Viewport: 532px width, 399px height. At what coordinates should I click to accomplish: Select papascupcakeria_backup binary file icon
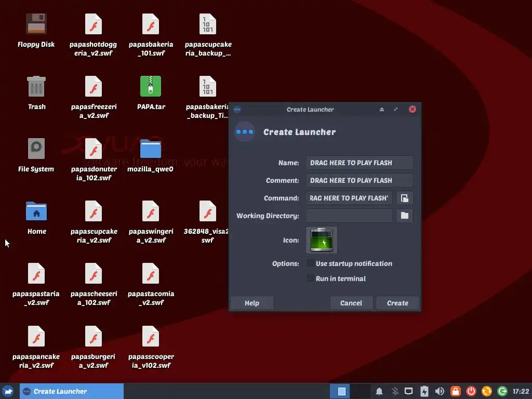208,24
